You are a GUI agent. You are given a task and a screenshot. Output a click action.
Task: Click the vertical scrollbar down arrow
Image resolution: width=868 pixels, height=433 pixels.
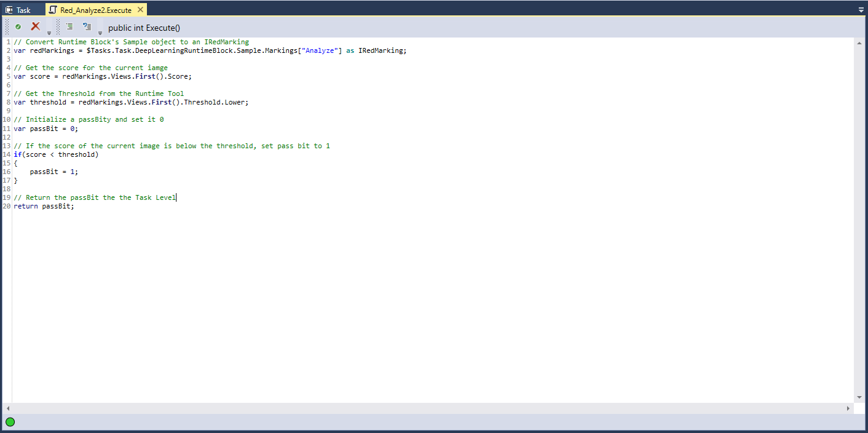click(859, 397)
